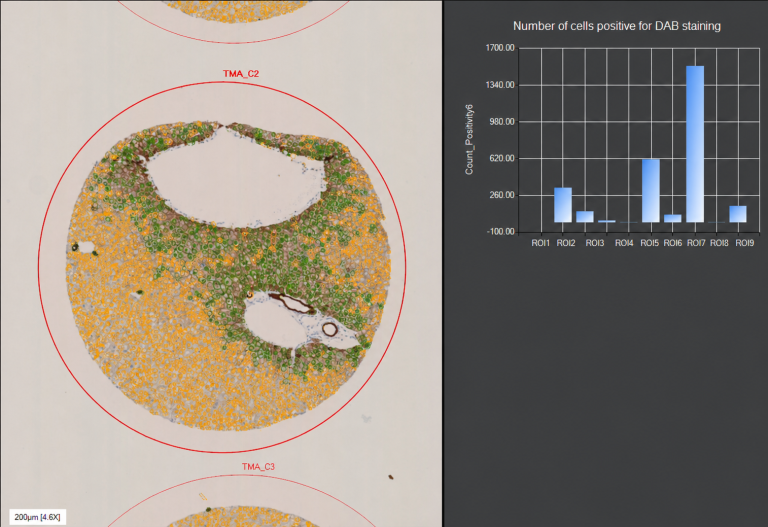Click the ROI4 axis label
This screenshot has width=768, height=527.
(x=624, y=243)
